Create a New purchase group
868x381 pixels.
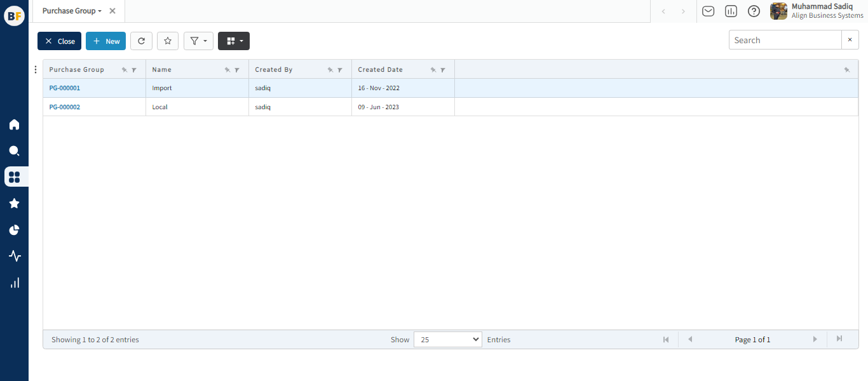105,41
